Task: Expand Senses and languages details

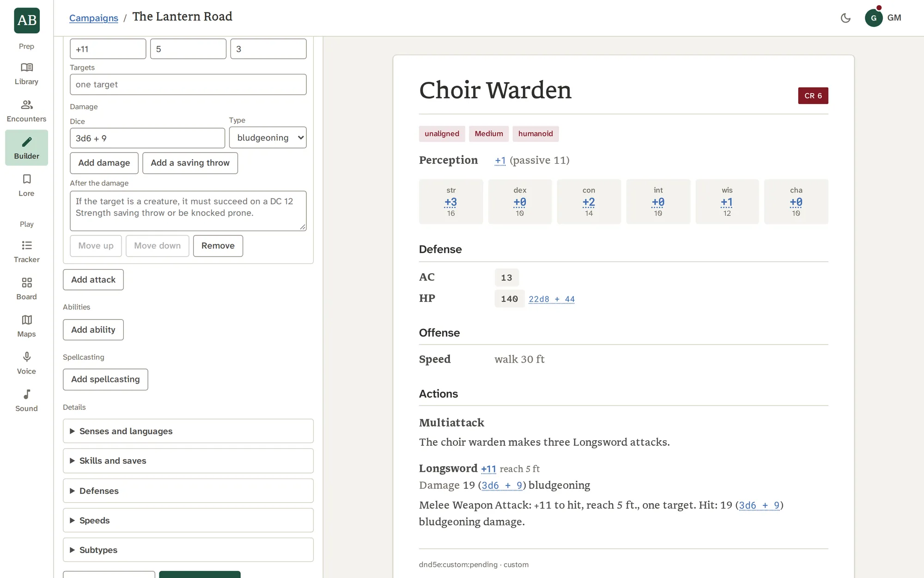Action: point(188,431)
